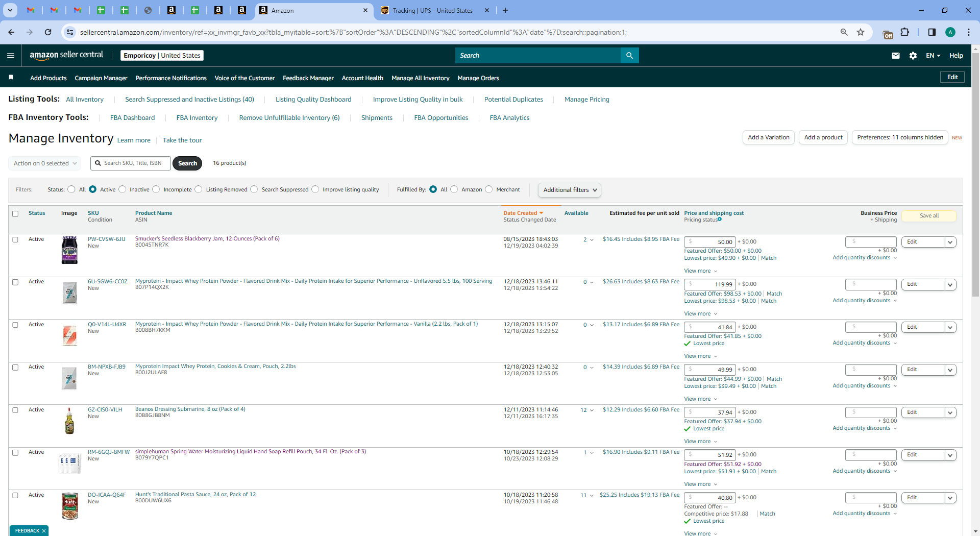Switch to the Tracking UPS tab
Screen dimensions: 980x536
point(434,10)
